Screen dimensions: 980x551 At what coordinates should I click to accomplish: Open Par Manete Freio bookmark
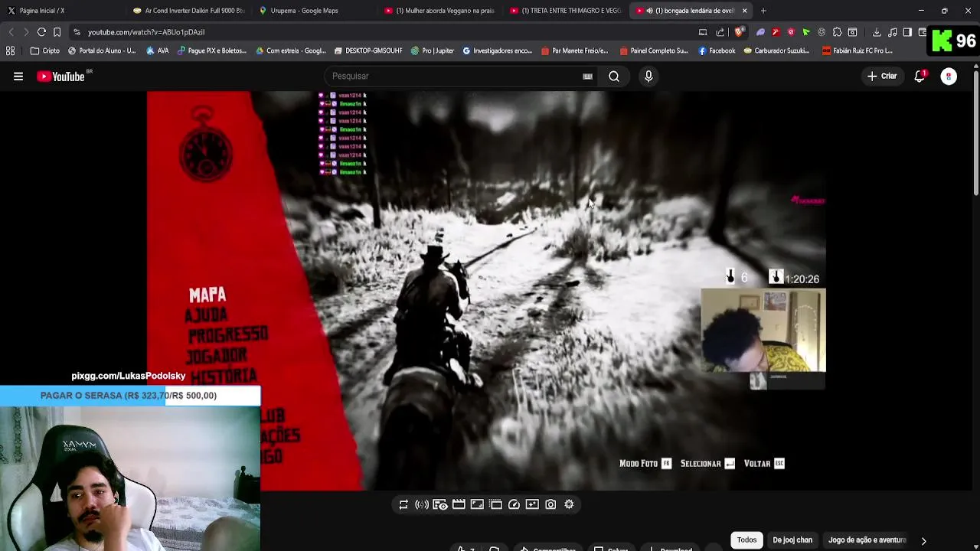coord(574,51)
